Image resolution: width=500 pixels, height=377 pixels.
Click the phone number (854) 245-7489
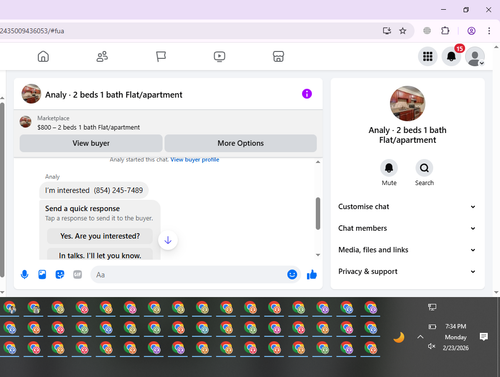click(x=118, y=190)
